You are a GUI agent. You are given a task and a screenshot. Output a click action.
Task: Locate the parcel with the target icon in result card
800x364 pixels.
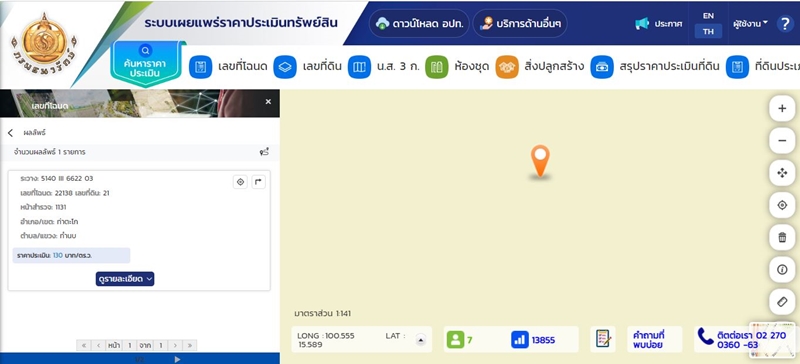tap(240, 182)
